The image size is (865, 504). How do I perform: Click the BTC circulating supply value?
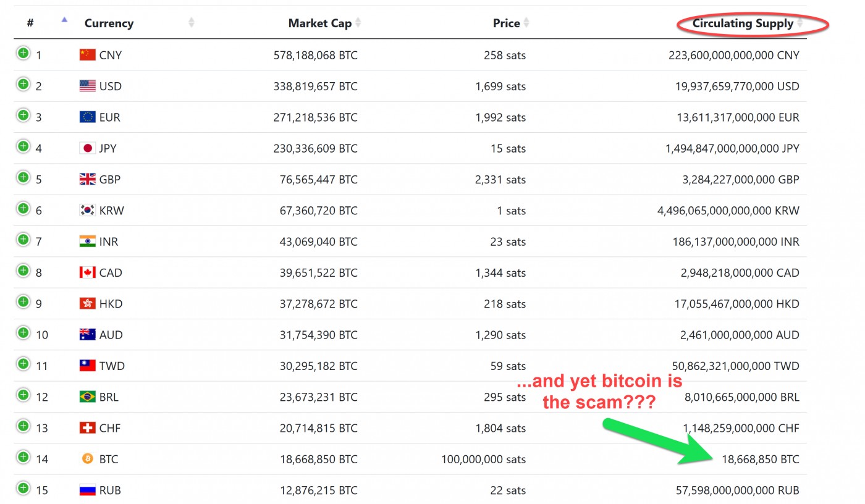tap(760, 459)
